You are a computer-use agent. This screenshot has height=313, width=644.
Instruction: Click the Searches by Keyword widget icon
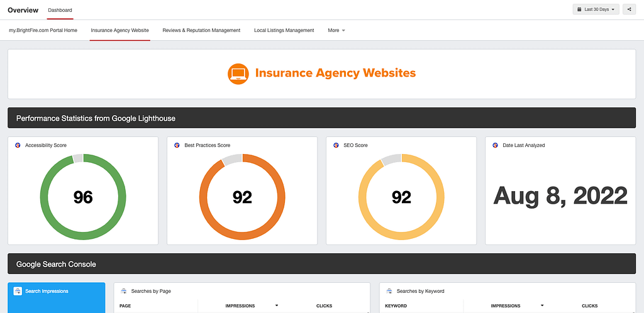pos(389,291)
